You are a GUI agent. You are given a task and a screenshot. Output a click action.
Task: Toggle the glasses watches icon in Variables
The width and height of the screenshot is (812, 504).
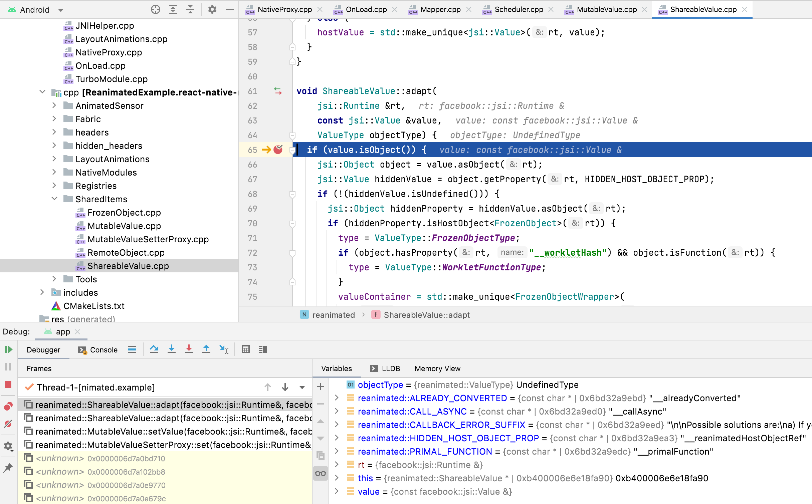[321, 474]
